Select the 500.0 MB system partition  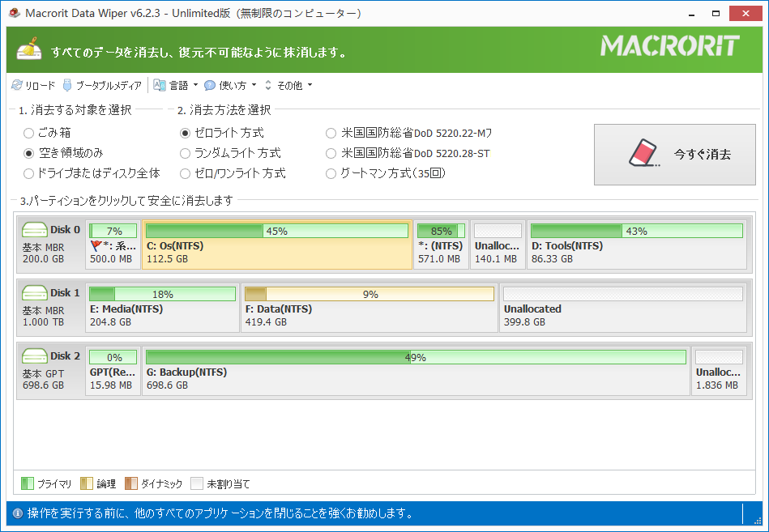coord(113,245)
